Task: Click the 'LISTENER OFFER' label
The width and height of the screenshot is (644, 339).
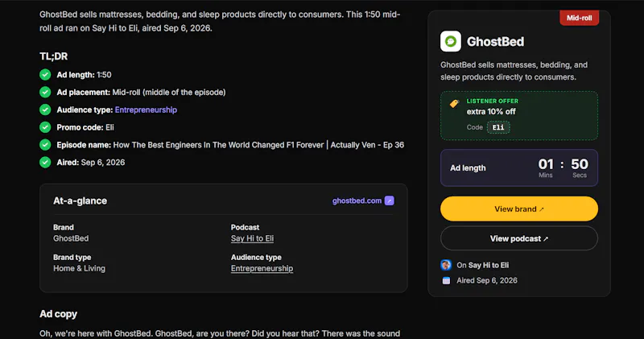Action: pyautogui.click(x=492, y=101)
